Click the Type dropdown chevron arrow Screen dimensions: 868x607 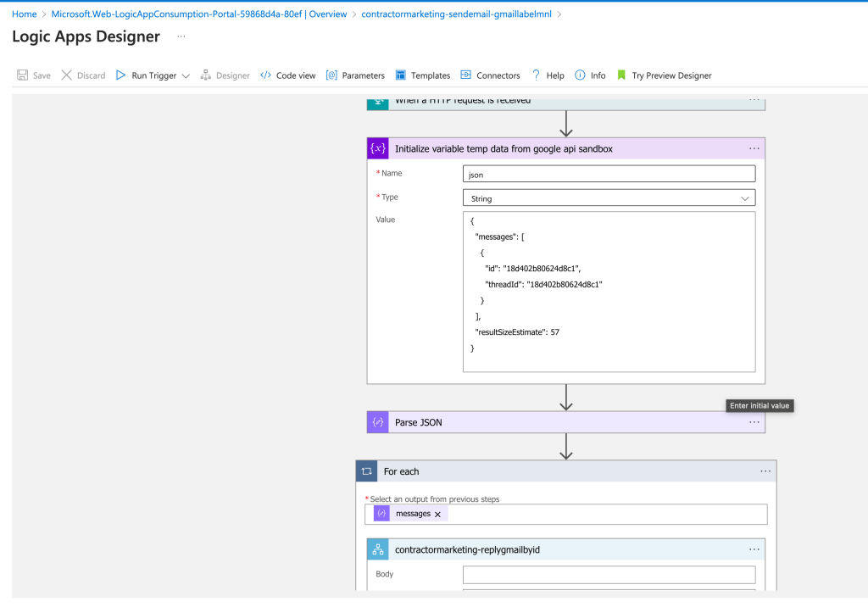pos(745,198)
